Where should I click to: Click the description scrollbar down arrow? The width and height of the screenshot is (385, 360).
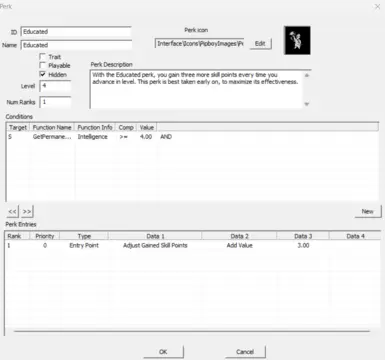307,104
